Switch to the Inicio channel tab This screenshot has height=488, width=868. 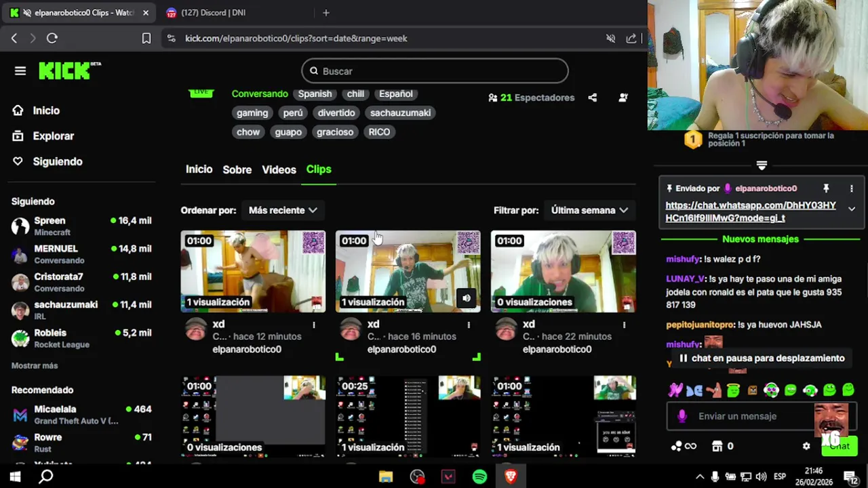pyautogui.click(x=199, y=169)
